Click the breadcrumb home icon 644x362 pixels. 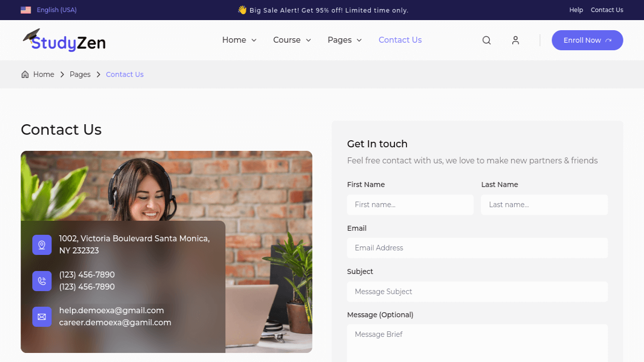coord(25,74)
